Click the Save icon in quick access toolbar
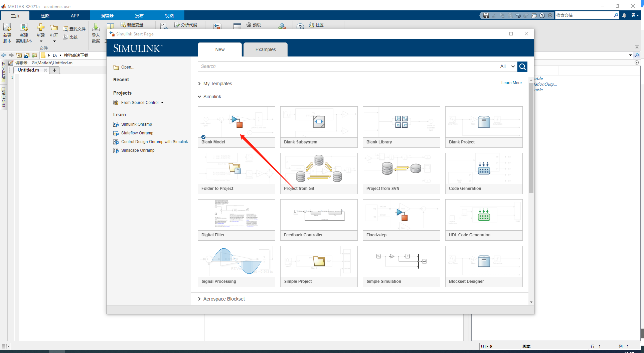The height and width of the screenshot is (353, 644). point(486,15)
